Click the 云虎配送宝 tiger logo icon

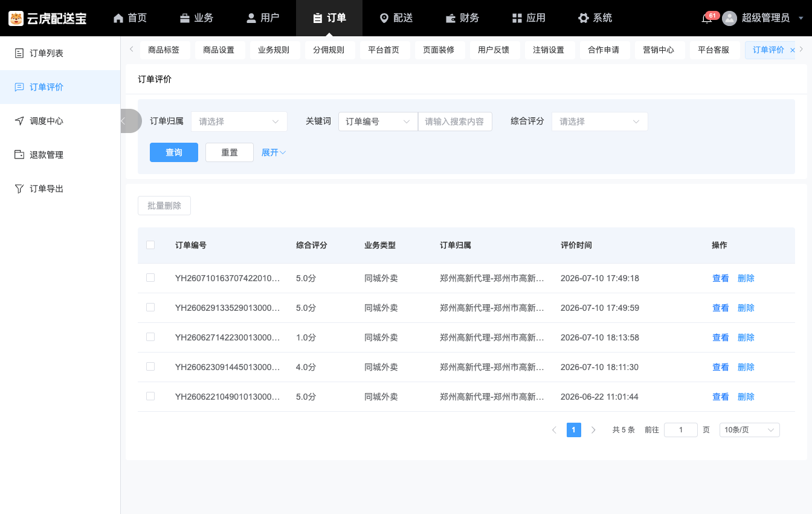[16, 18]
